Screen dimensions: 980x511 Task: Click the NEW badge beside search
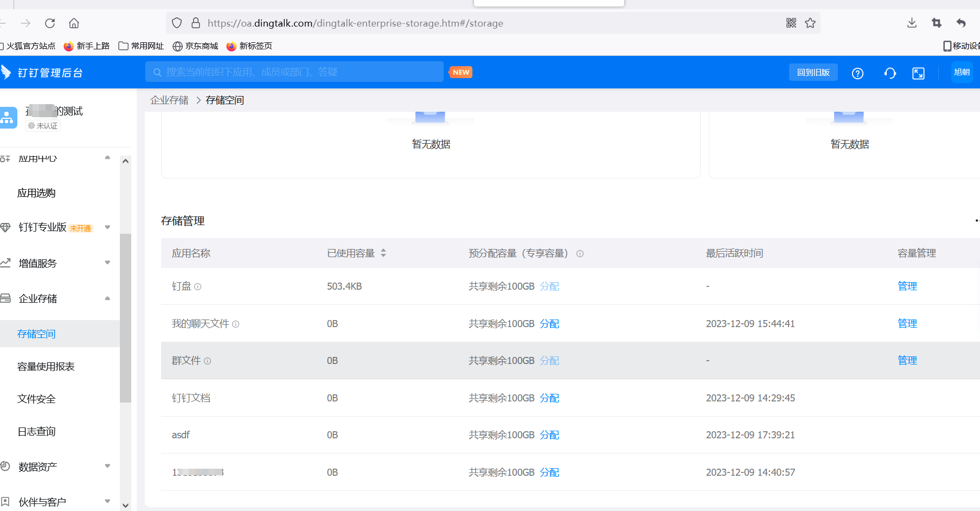pos(461,72)
